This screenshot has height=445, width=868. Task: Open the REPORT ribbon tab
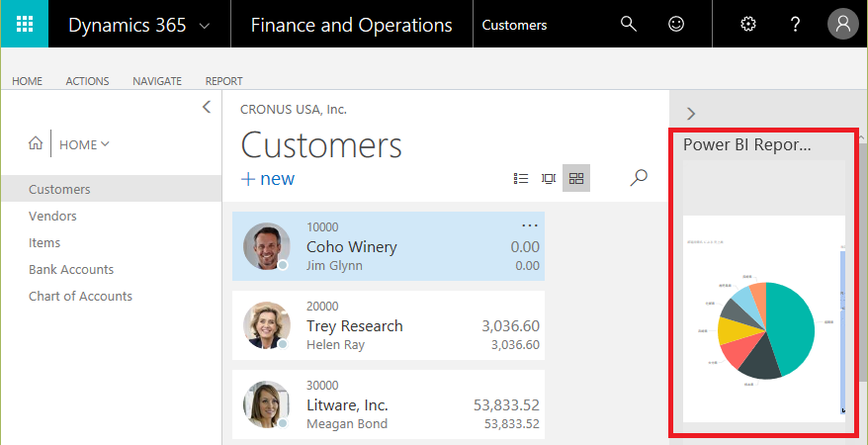tap(223, 81)
